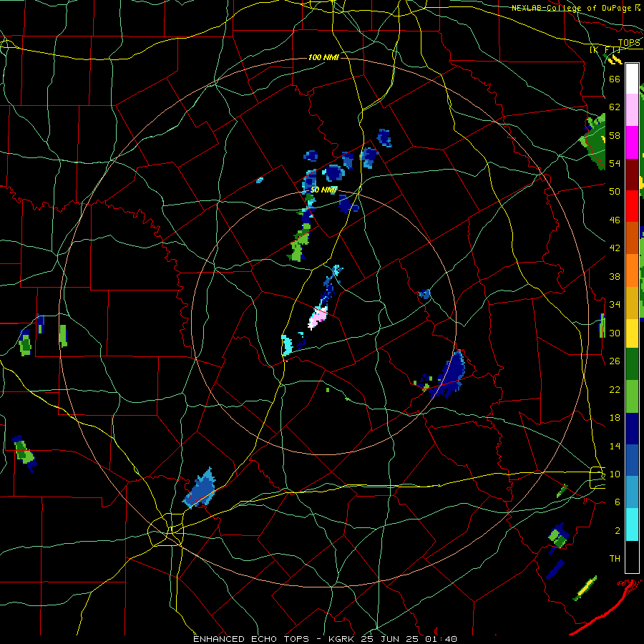This screenshot has width=644, height=644.
Task: Click the white 66 kft legend swatch
Action: pyautogui.click(x=632, y=79)
